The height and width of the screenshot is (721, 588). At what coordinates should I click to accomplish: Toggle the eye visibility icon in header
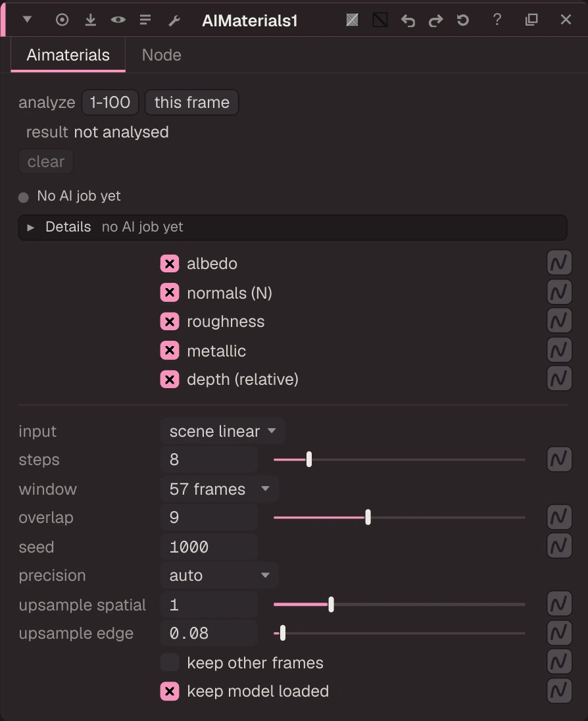[118, 20]
